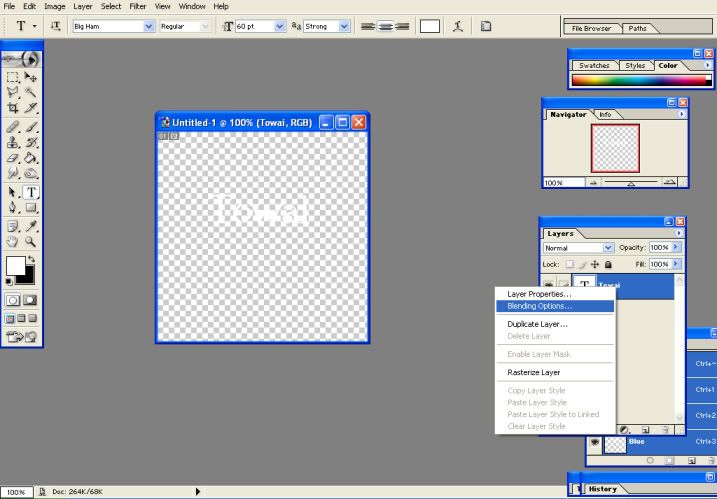
Task: Select the Pen tool
Action: [x=13, y=208]
